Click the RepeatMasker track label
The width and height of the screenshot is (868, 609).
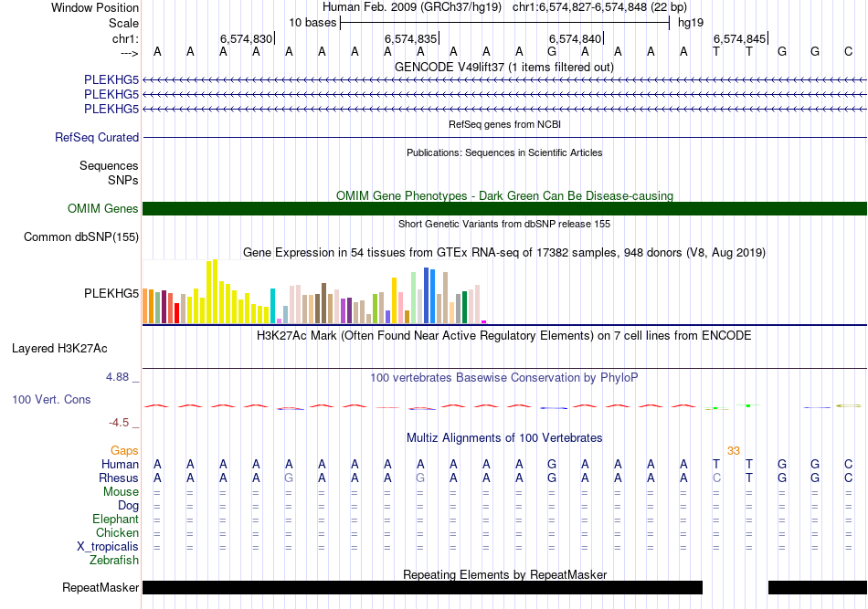pyautogui.click(x=101, y=587)
